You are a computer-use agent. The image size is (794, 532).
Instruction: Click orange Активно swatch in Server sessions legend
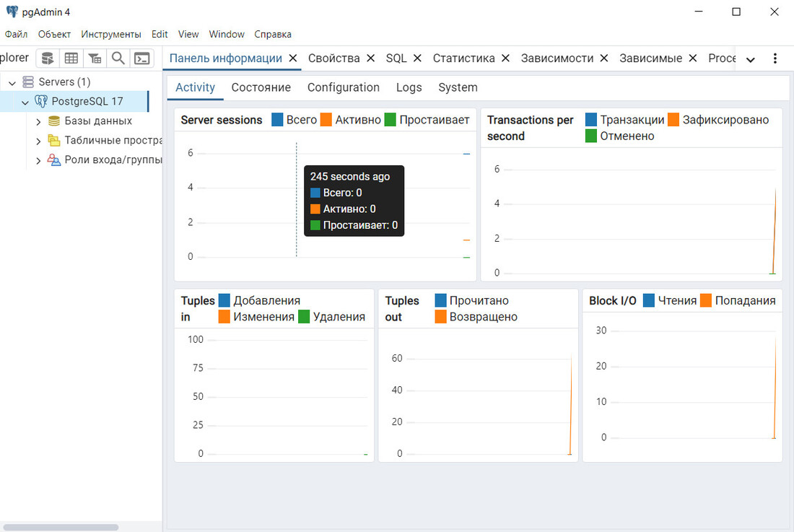point(326,119)
